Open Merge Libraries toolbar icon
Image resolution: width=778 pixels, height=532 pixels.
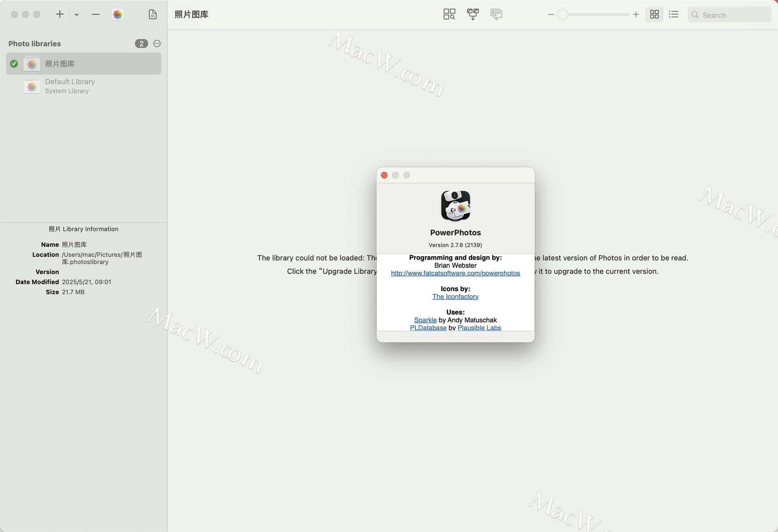473,14
